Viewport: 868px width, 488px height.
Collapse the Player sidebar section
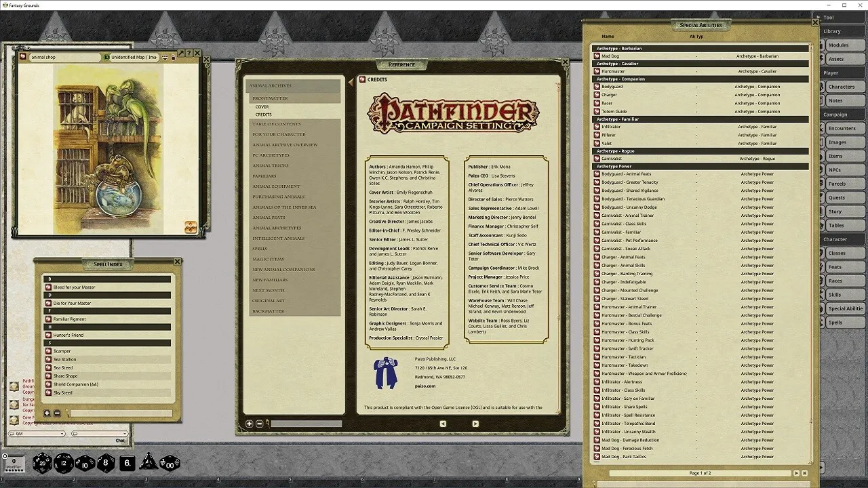pyautogui.click(x=841, y=73)
